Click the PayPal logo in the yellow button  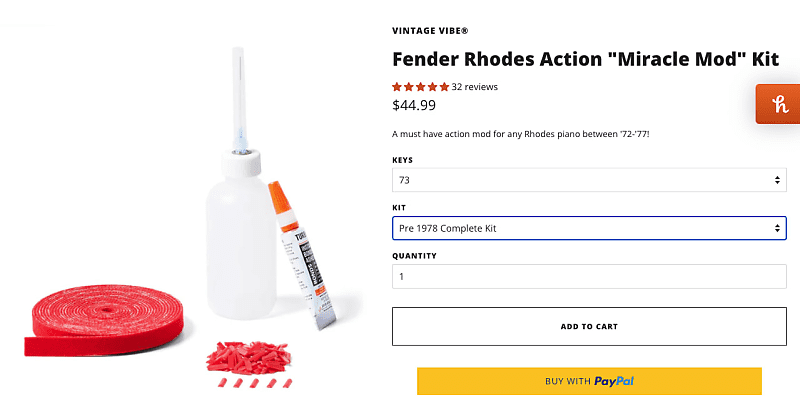tap(614, 381)
